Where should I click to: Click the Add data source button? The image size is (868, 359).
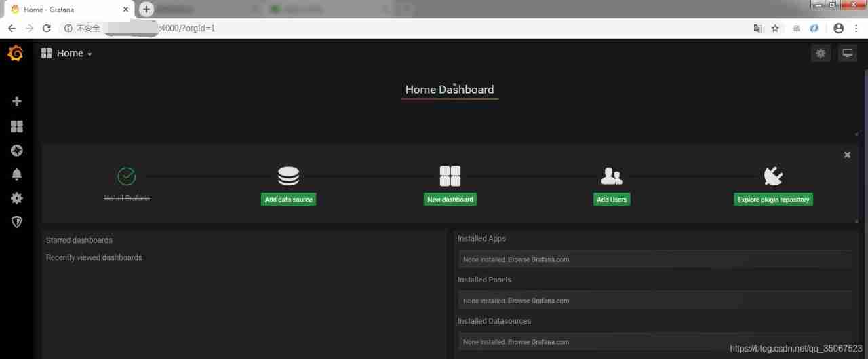tap(288, 200)
